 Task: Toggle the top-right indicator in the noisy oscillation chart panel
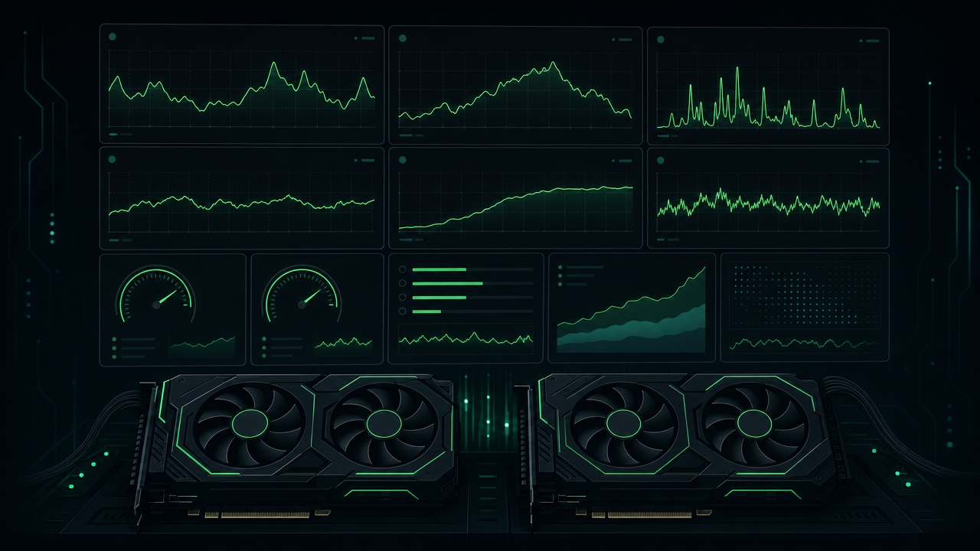(x=871, y=161)
